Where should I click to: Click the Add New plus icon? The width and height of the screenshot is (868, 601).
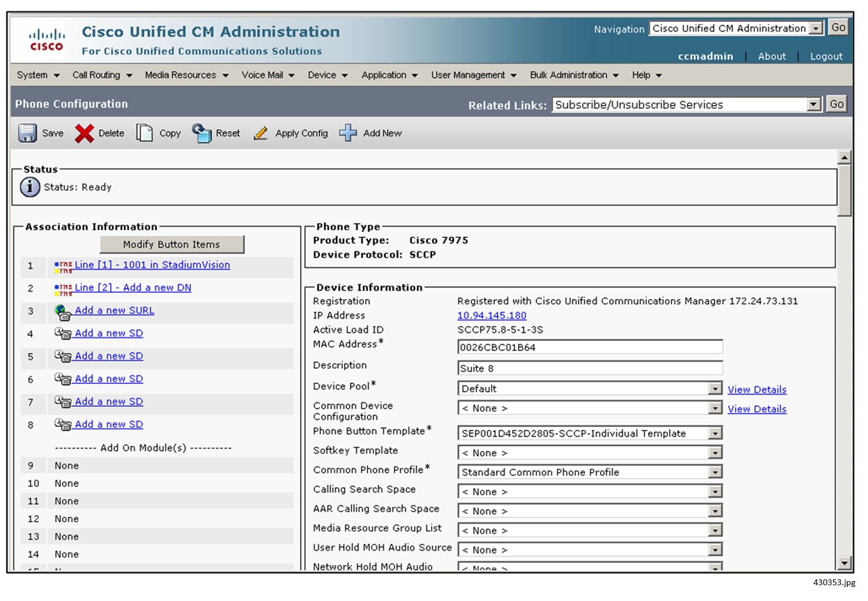[x=348, y=133]
